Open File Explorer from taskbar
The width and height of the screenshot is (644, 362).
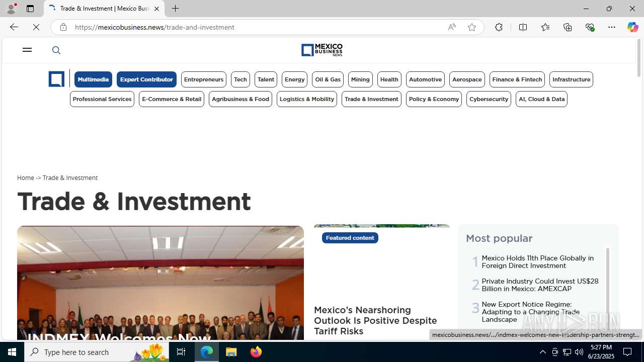point(231,352)
